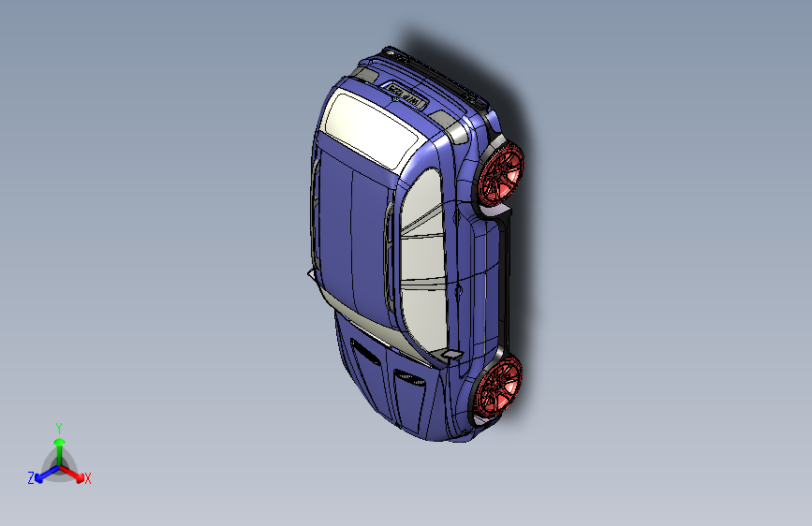Select the front red wheel near the hood vents
The width and height of the screenshot is (812, 526).
click(x=499, y=387)
